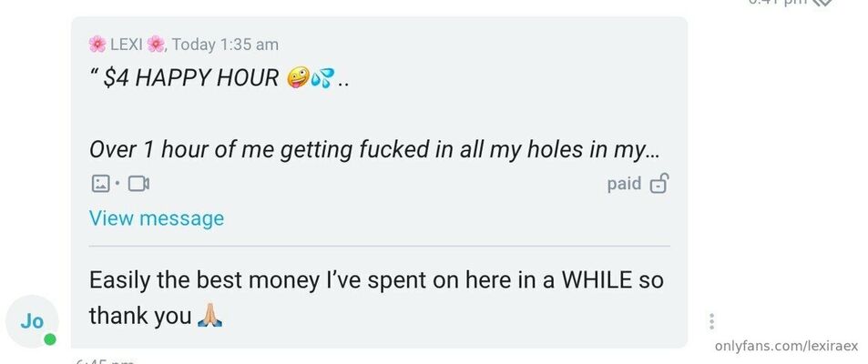Click the $4 HAPPY HOUR heading text
This screenshot has height=364, width=868.
coord(191,78)
